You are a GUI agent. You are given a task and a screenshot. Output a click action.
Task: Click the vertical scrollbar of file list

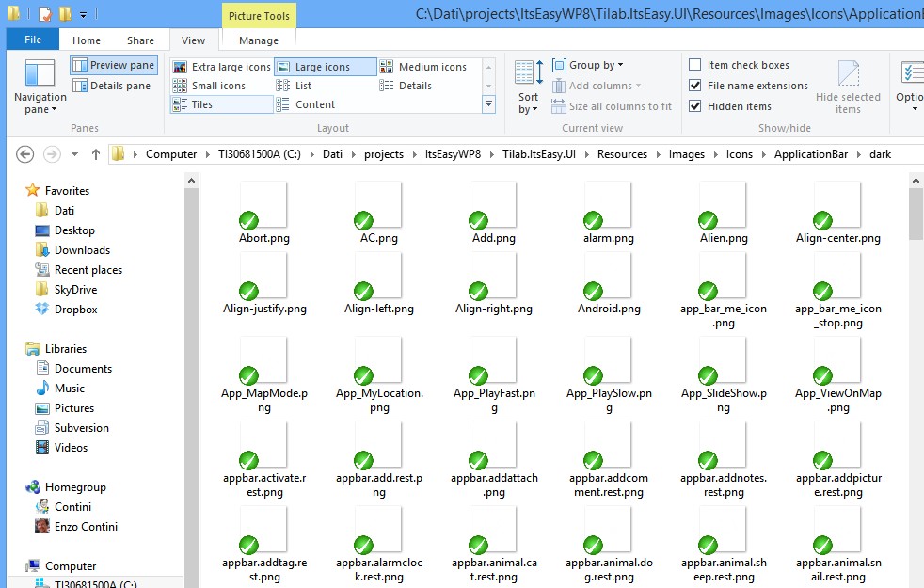916,376
